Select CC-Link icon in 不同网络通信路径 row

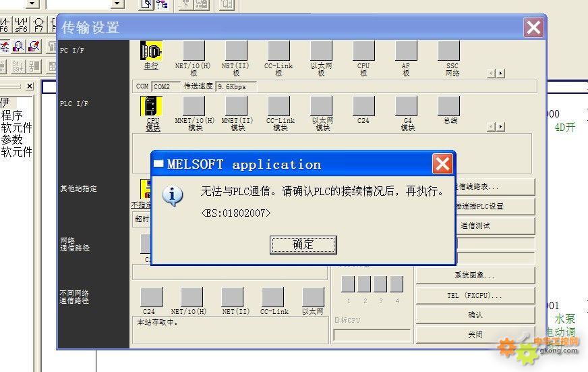tap(273, 297)
